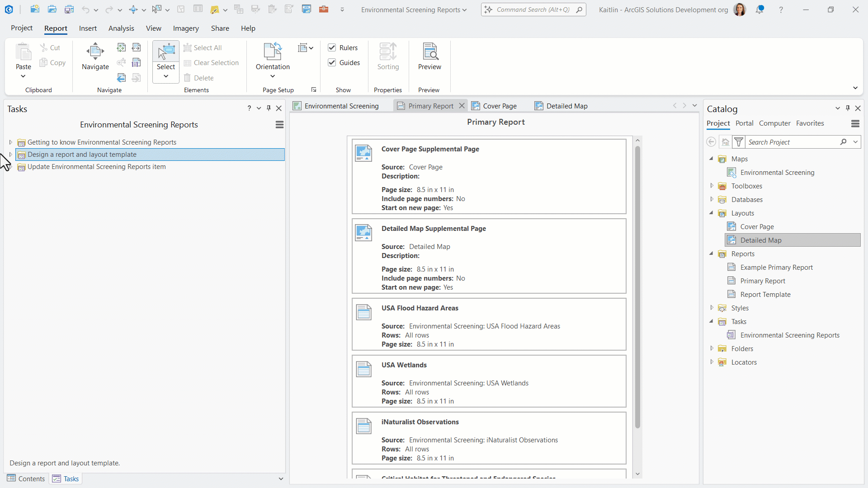Click the Catalog back arrow button

click(711, 142)
